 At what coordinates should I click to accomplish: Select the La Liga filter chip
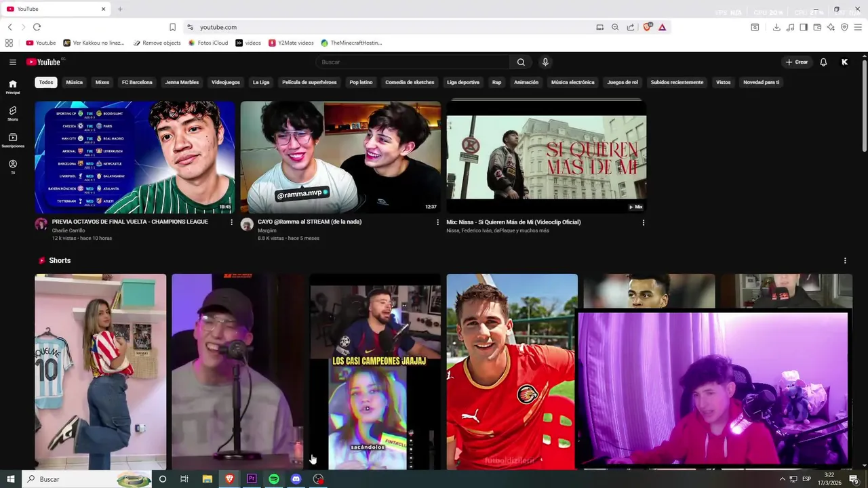[261, 82]
